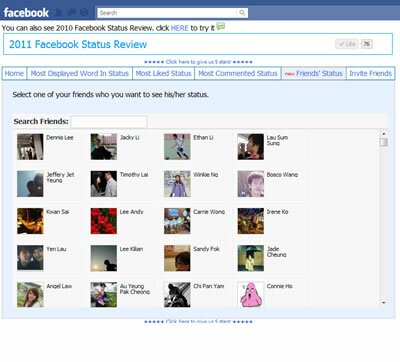Screen dimensions: 400x362
Task: Click Chi Pan Yam's black-and-white photo
Action: click(177, 295)
